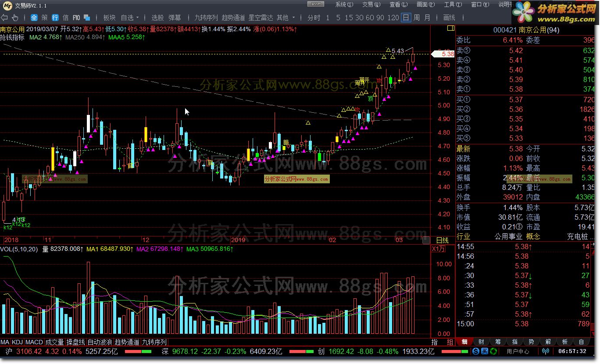Select the 细 detail tab
The height and width of the screenshot is (364, 600).
click(464, 342)
